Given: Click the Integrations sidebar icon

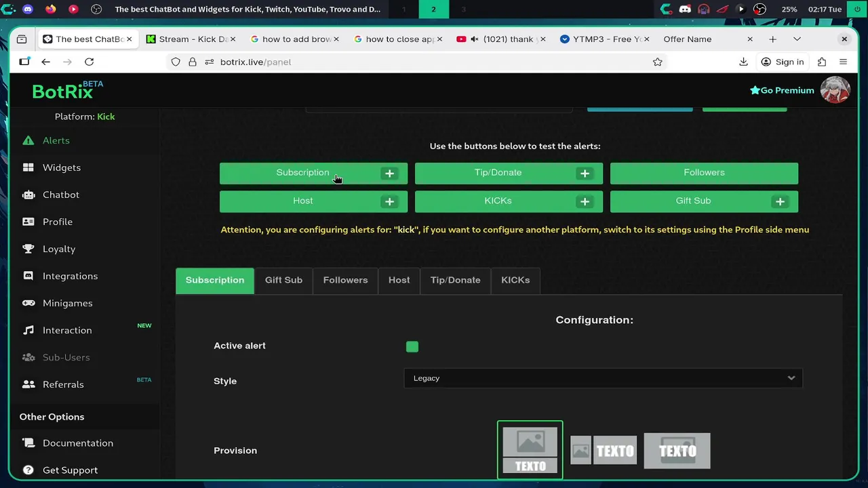Looking at the screenshot, I should click(x=28, y=276).
